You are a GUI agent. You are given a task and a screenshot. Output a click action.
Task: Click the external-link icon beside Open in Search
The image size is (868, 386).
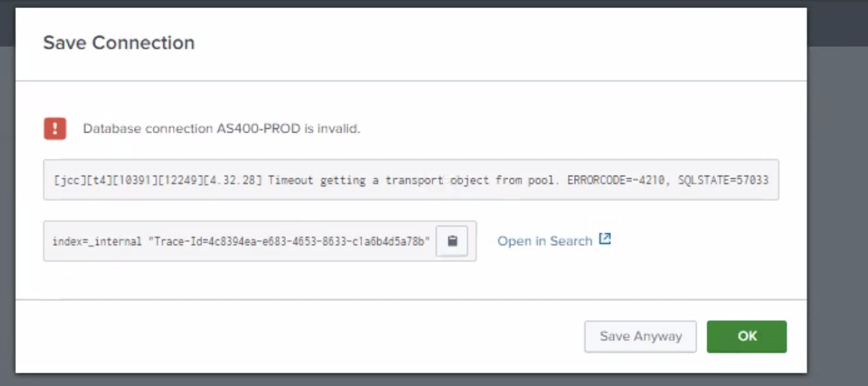click(605, 239)
